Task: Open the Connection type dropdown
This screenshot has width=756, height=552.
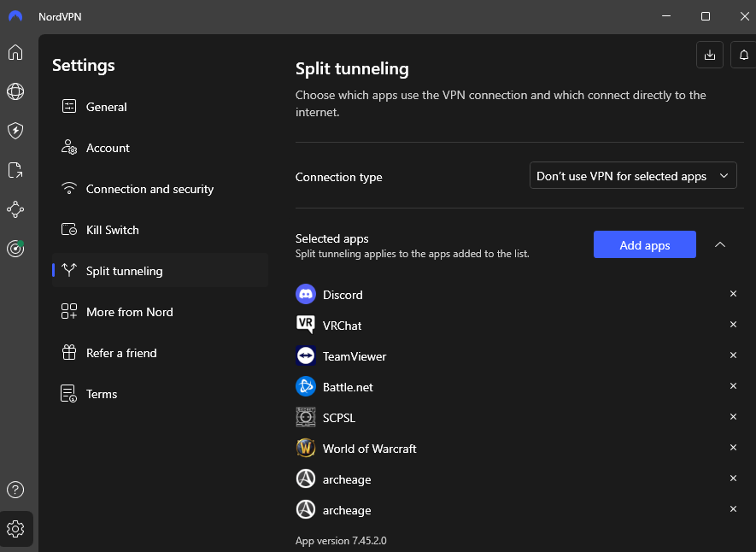Action: click(x=633, y=176)
